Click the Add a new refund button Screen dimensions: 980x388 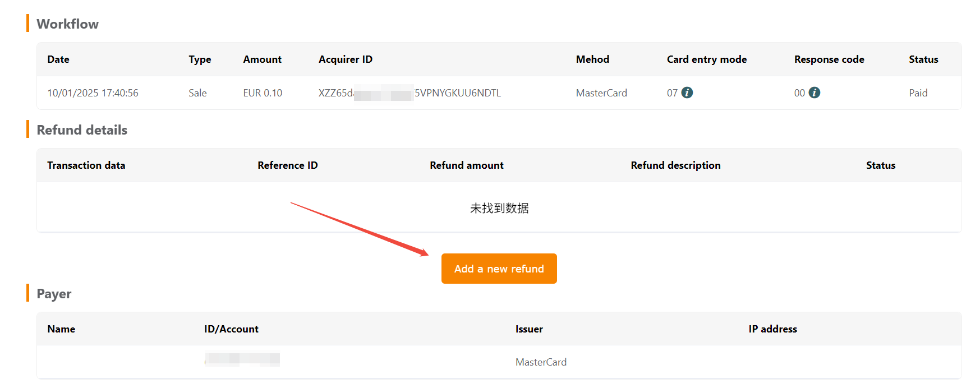499,269
